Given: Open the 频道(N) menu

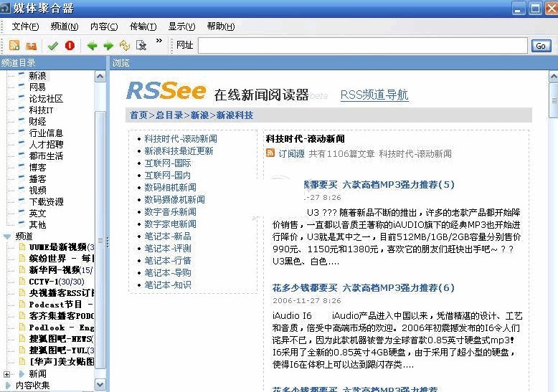Looking at the screenshot, I should 65,27.
